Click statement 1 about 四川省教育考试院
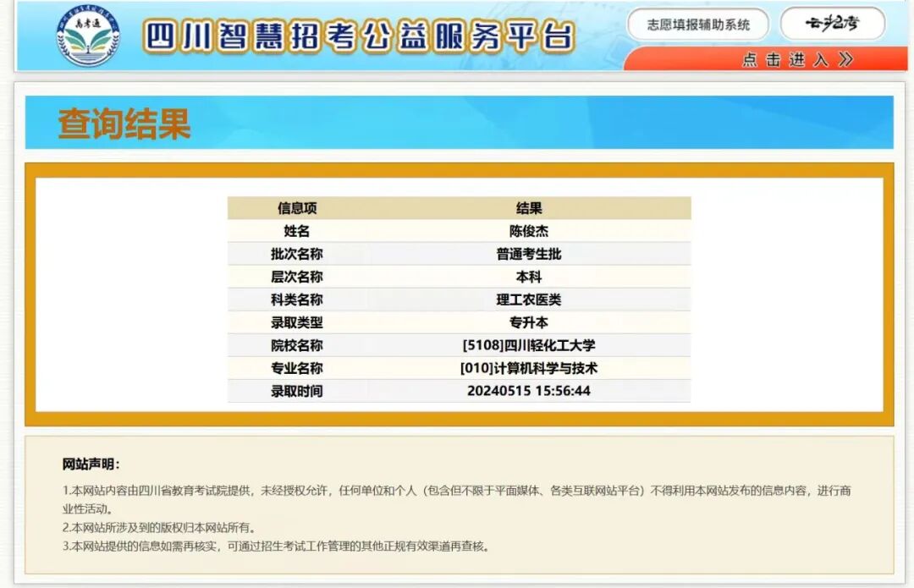This screenshot has height=588, width=914. point(456,499)
